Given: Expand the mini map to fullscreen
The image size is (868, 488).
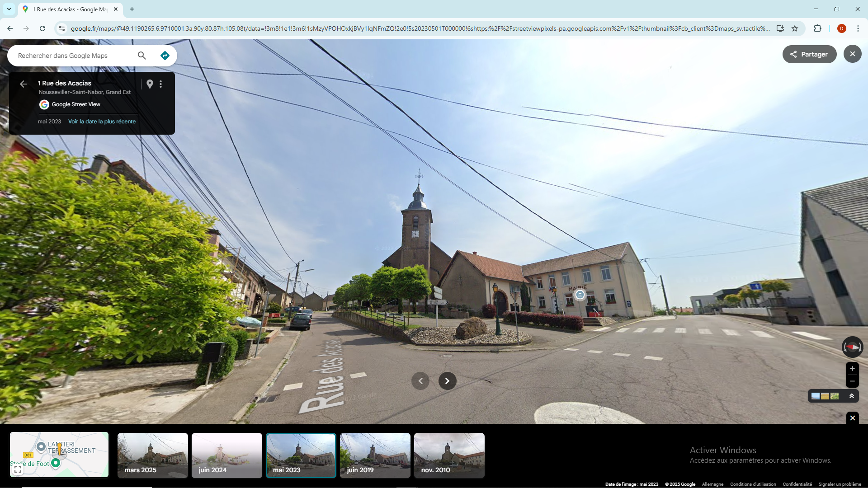Looking at the screenshot, I should [18, 469].
